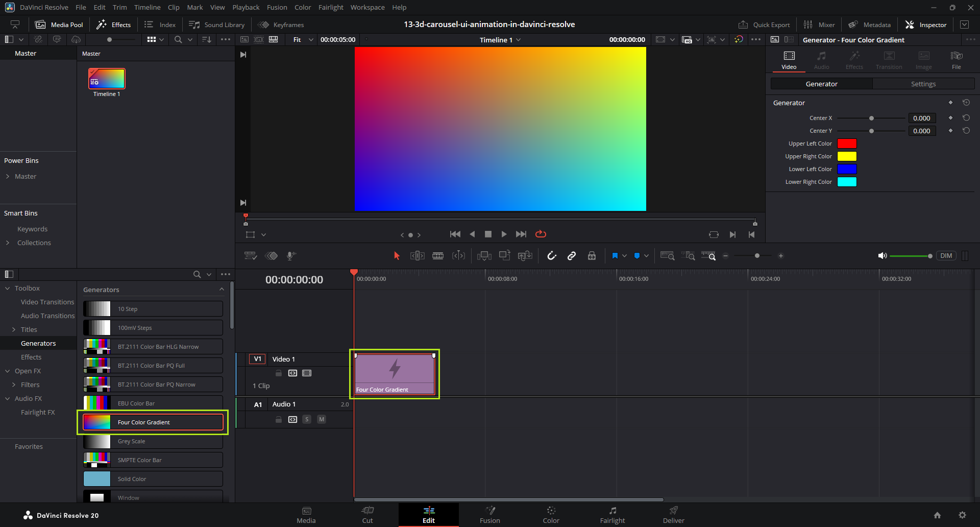Expand the Titles category in Toolbox
This screenshot has width=980, height=527.
click(x=14, y=330)
